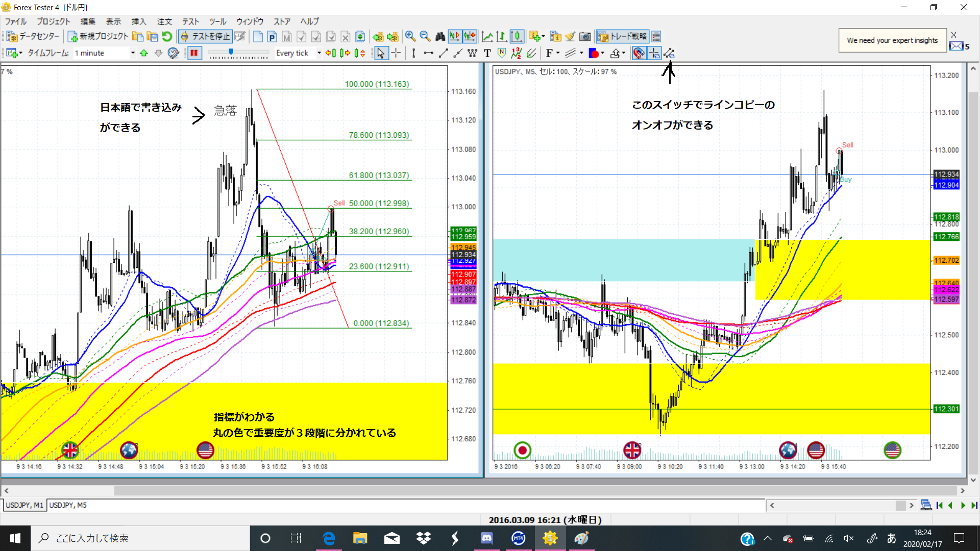
Task: Toggle the red pause test button
Action: coord(194,53)
